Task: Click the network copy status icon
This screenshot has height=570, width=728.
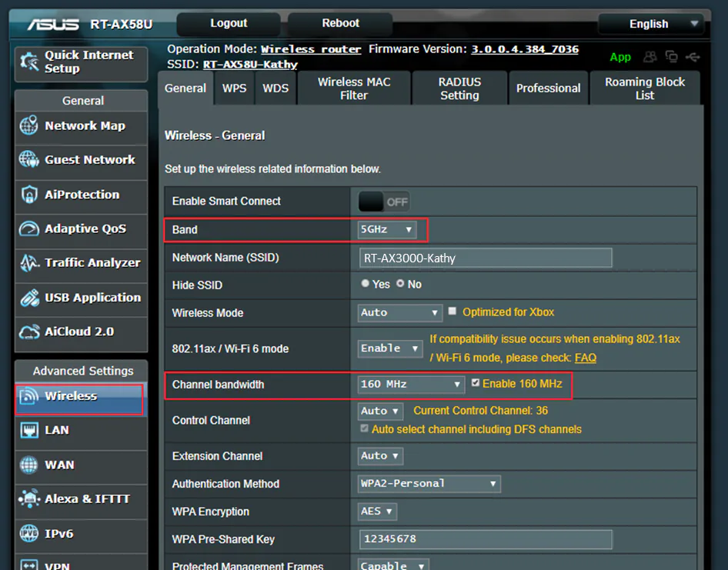Action: tap(671, 57)
